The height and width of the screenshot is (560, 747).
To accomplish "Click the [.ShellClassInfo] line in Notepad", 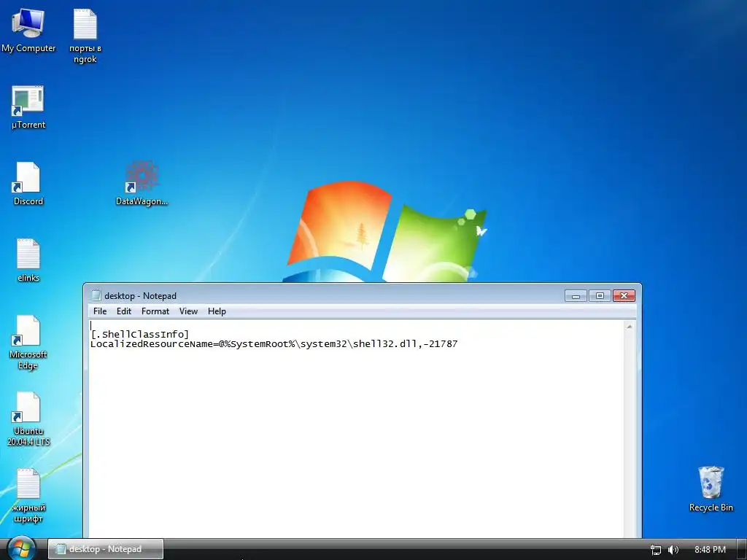I will [x=140, y=334].
